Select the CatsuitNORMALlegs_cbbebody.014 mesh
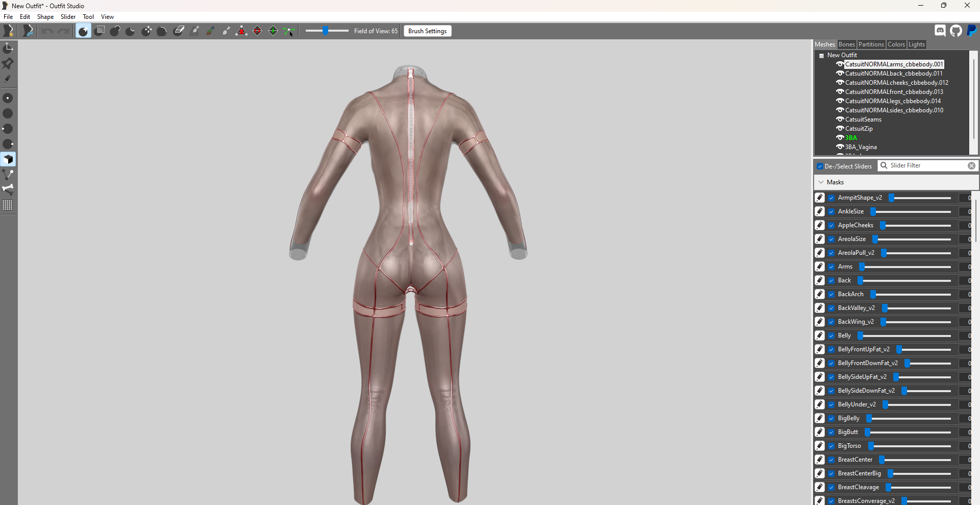The image size is (980, 505). tap(893, 101)
